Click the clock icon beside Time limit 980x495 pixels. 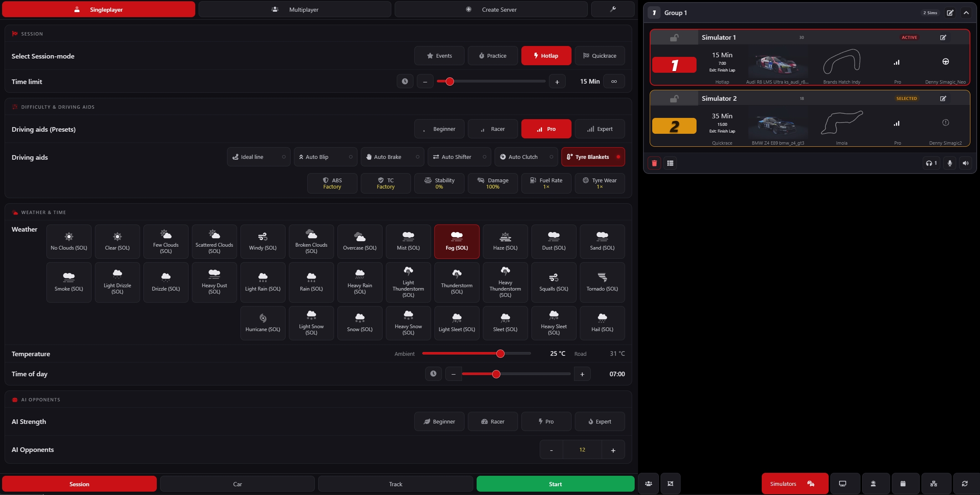pyautogui.click(x=405, y=82)
